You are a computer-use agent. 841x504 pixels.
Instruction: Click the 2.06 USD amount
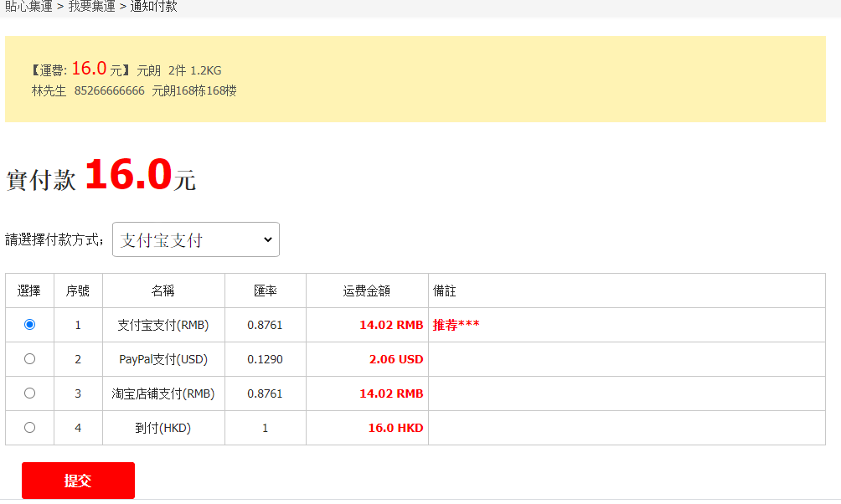pos(396,359)
